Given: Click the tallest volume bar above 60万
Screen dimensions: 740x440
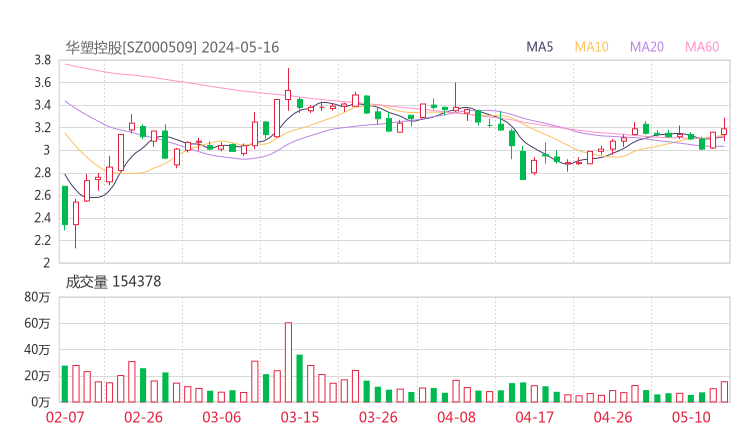Looking at the screenshot, I should [x=288, y=362].
